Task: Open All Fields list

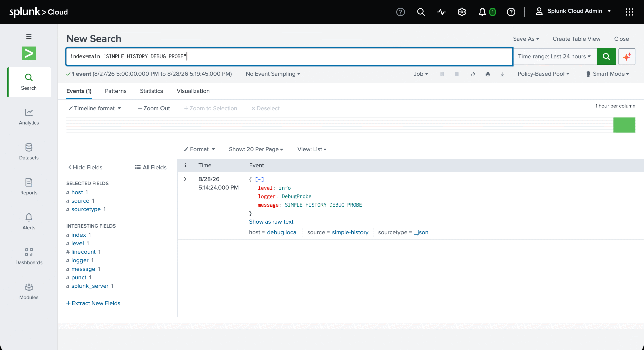Action: (151, 167)
